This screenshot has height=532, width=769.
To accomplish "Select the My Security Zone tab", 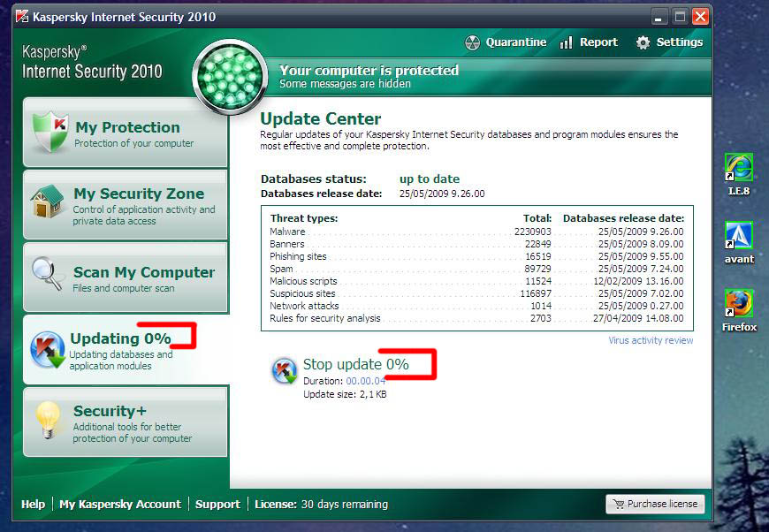I will [125, 205].
